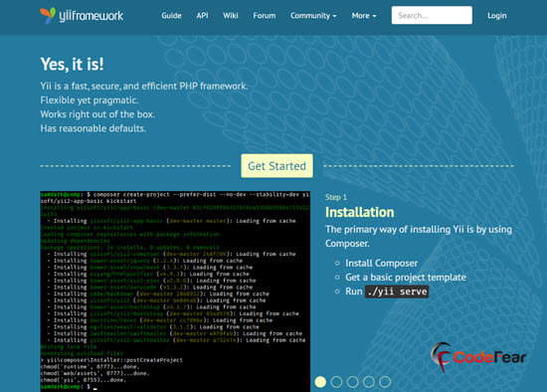Select the second carousel slide indicator
The height and width of the screenshot is (392, 547).
(336, 382)
